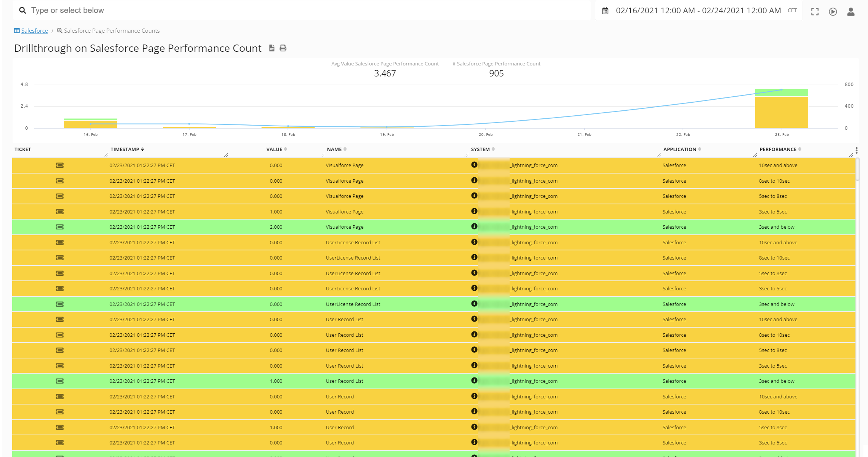This screenshot has width=868, height=457.
Task: Toggle sorting on the PERFORMANCE column
Action: click(x=799, y=149)
